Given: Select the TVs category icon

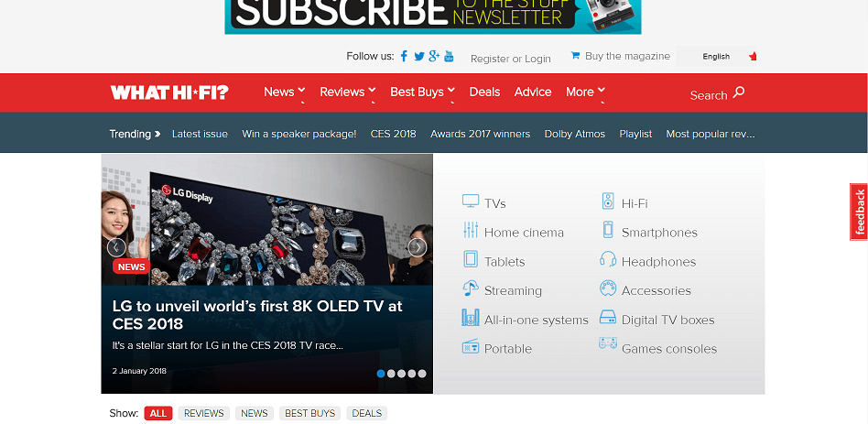Looking at the screenshot, I should 471,201.
